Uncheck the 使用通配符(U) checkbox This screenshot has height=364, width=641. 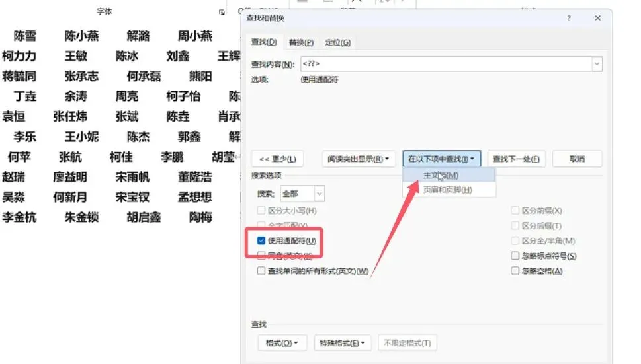click(261, 240)
